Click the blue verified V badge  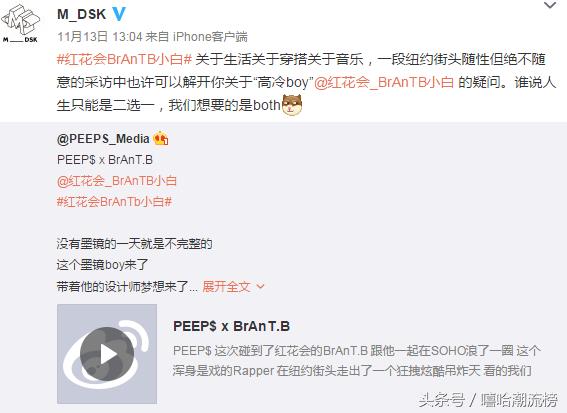click(x=119, y=14)
